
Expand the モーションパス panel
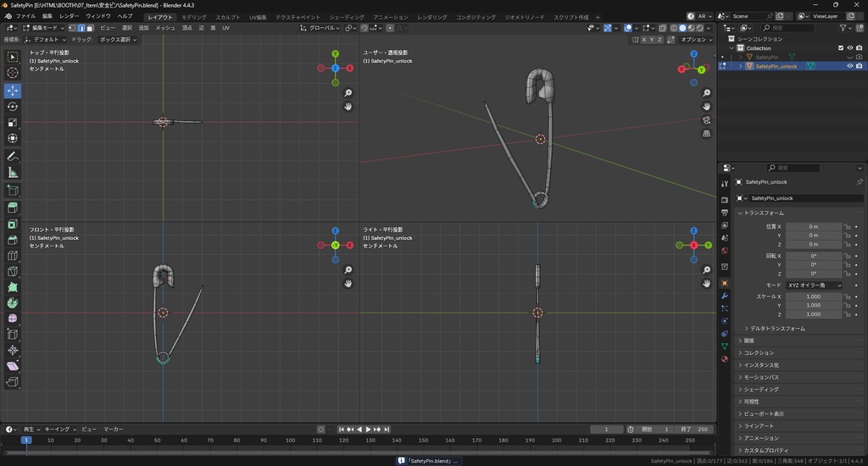point(760,377)
